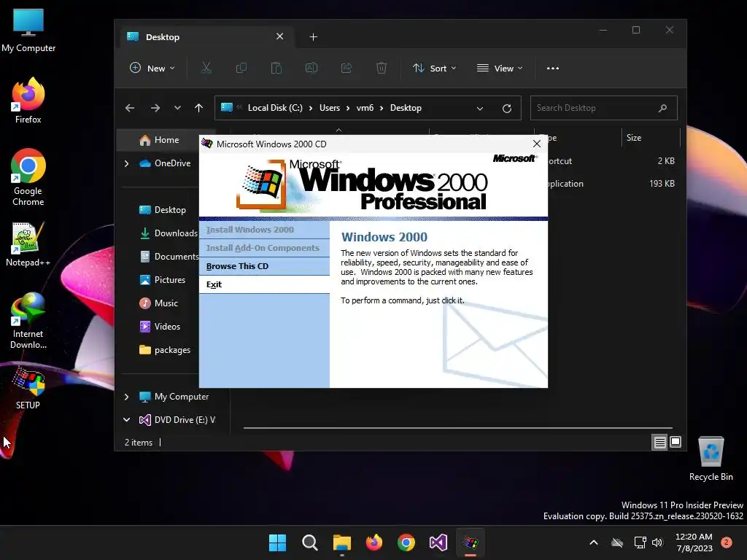Collapse the DVD Drive (E:) node
This screenshot has width=747, height=560.
126,419
